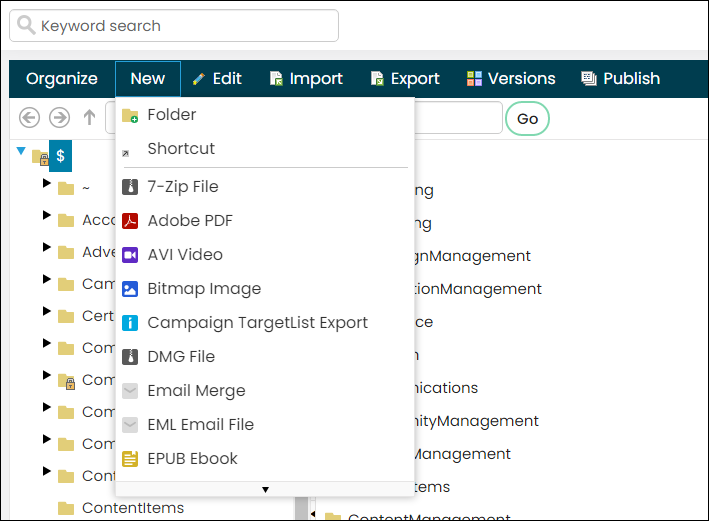This screenshot has height=521, width=709.
Task: Open the Versions menu
Action: point(511,79)
